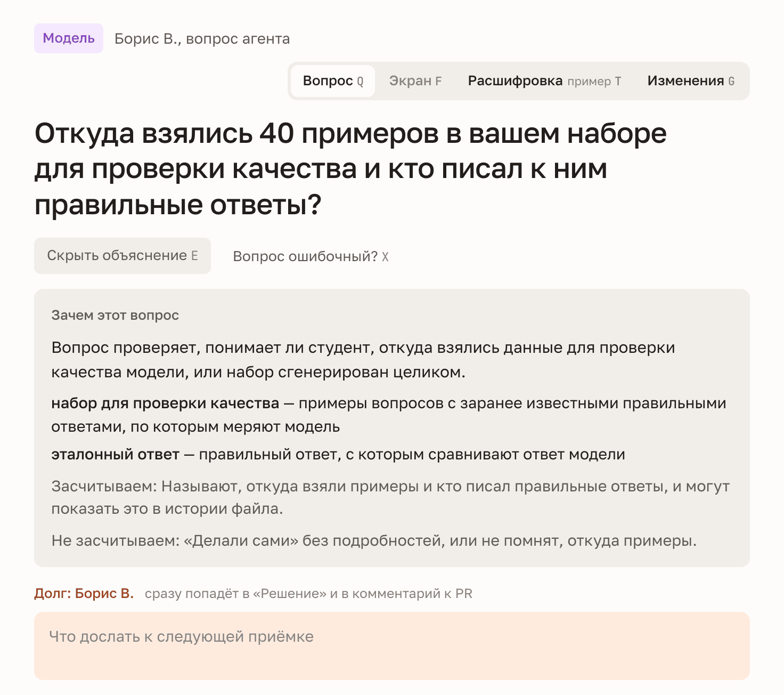Click the Борис В., вопрос агента header text
This screenshot has width=784, height=695.
(x=202, y=39)
